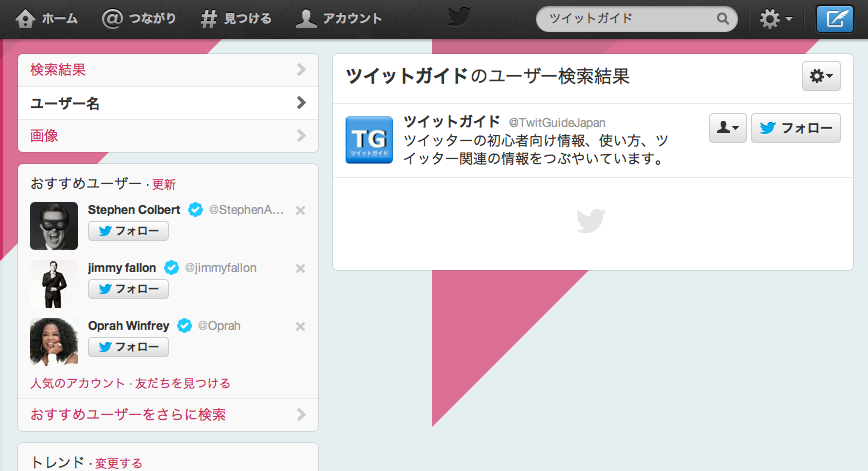This screenshot has height=471, width=868.
Task: Open つながり (Connect) tab
Action: click(139, 19)
